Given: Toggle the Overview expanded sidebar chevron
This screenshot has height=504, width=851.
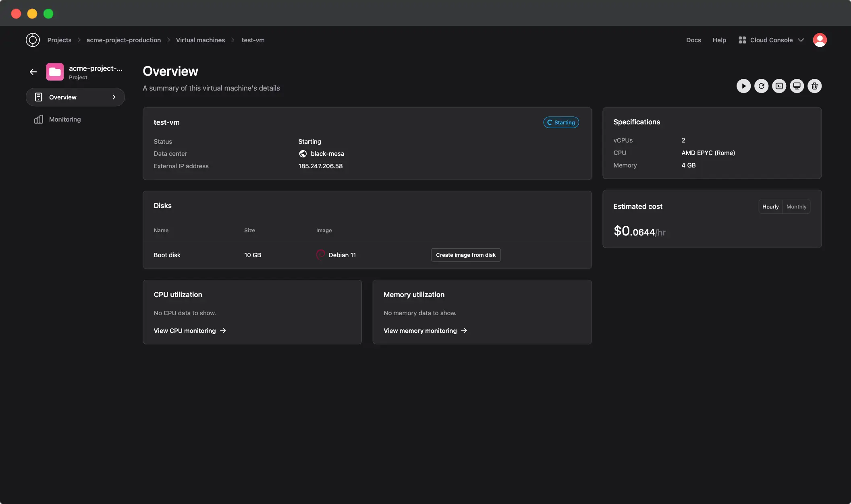Looking at the screenshot, I should coord(114,97).
